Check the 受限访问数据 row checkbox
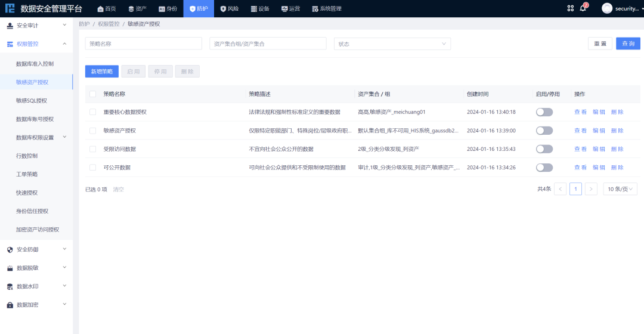Image resolution: width=644 pixels, height=334 pixels. 92,149
